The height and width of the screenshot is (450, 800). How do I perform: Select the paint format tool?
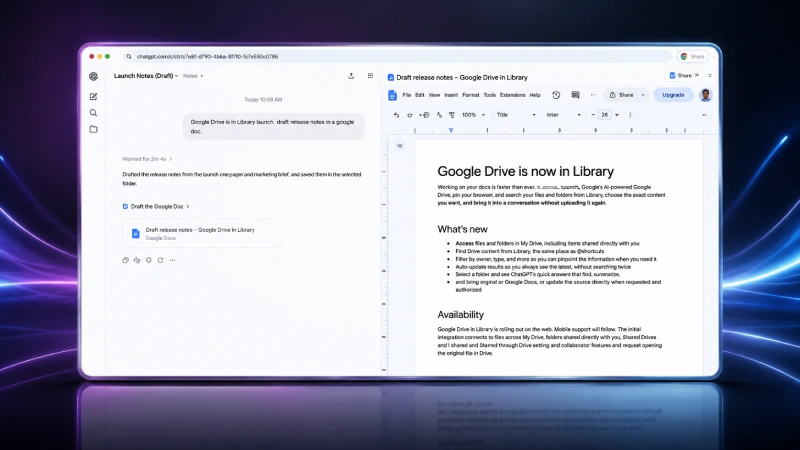coord(452,115)
